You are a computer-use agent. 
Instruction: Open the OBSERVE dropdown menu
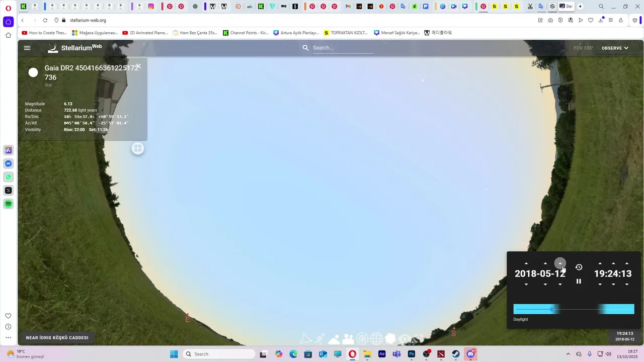[x=615, y=48]
